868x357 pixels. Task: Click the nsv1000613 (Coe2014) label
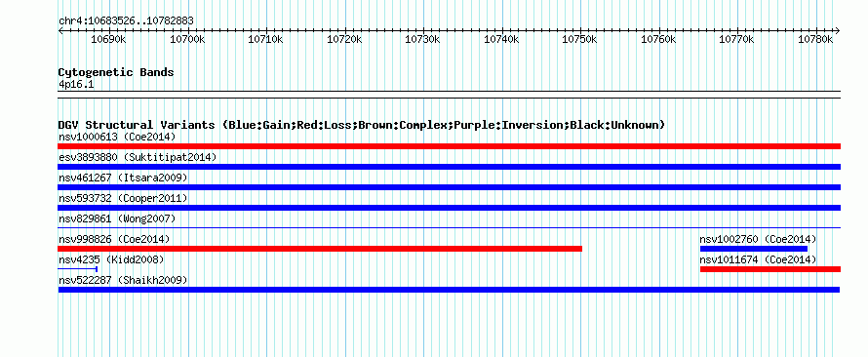(117, 137)
